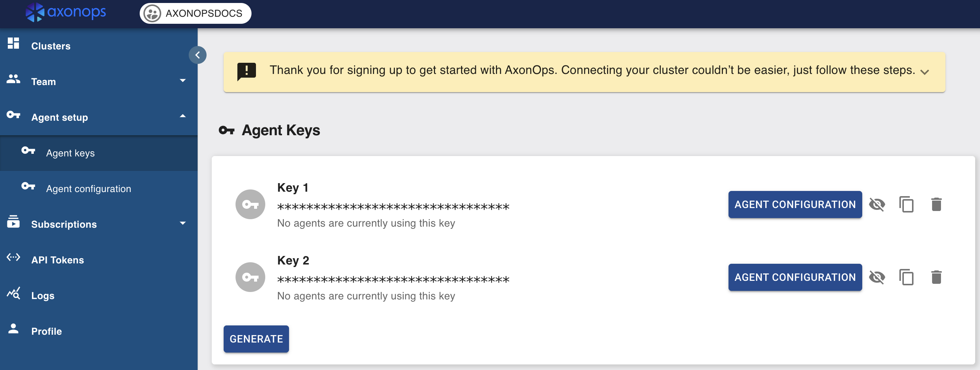980x370 pixels.
Task: Select Agent configuration from the sidebar
Action: tap(88, 188)
